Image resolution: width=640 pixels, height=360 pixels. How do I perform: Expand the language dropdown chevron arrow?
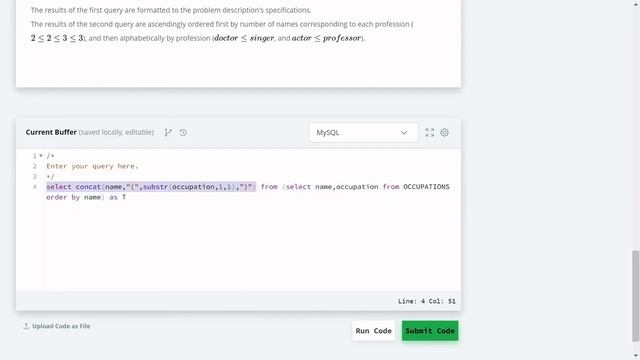click(404, 133)
